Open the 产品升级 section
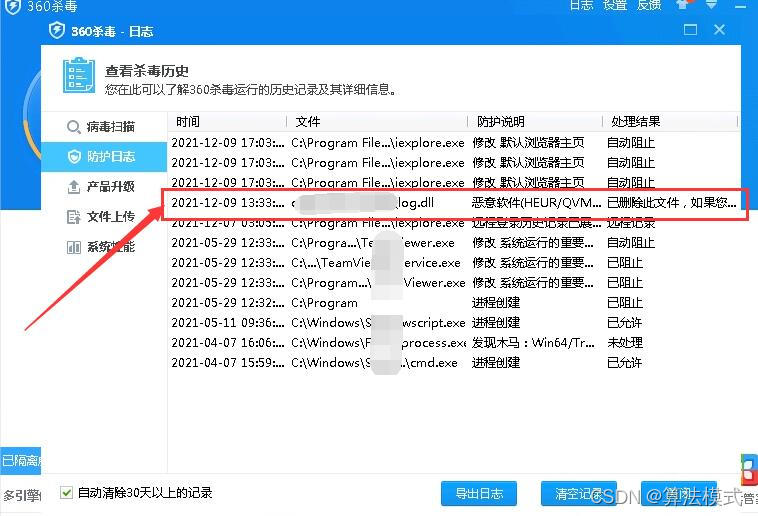758x516 pixels. pos(104,187)
